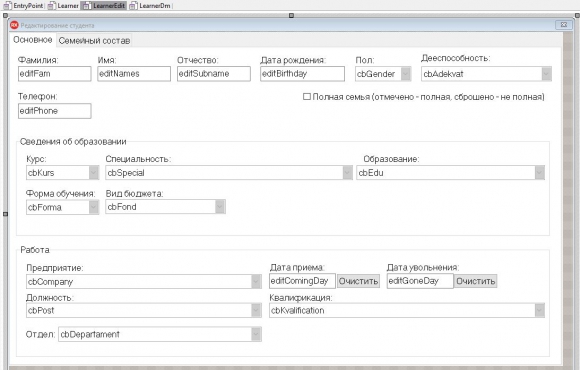Open the cbKurs dropdown arrow
580x370 pixels.
tap(94, 172)
